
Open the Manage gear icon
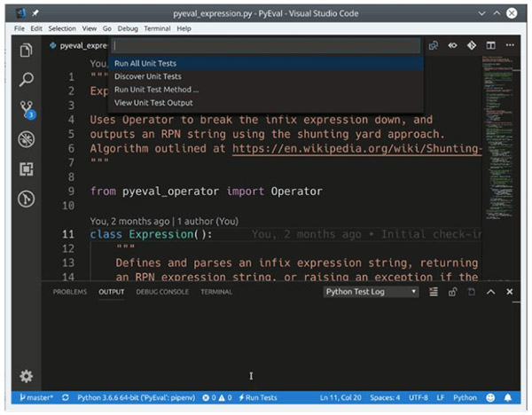point(26,376)
